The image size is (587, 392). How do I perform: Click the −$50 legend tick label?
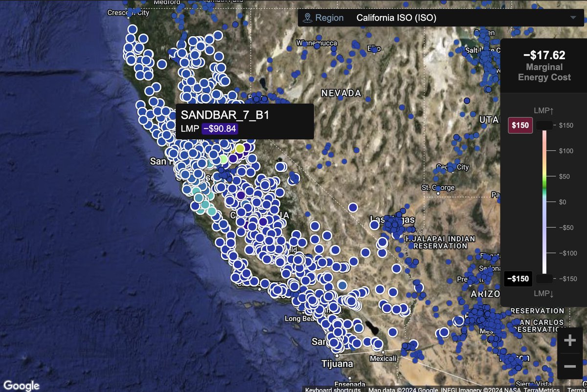point(566,227)
